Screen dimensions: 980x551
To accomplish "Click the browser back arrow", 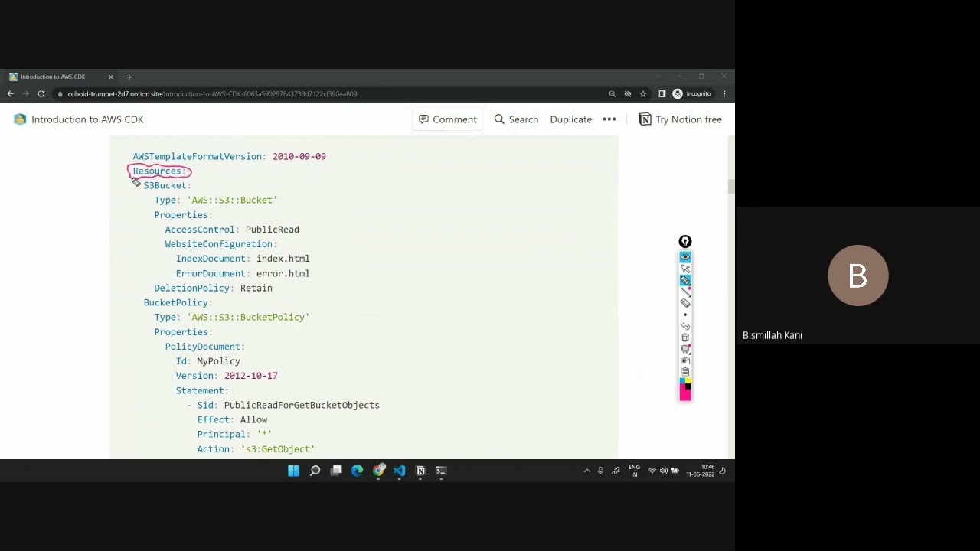I will [x=10, y=93].
